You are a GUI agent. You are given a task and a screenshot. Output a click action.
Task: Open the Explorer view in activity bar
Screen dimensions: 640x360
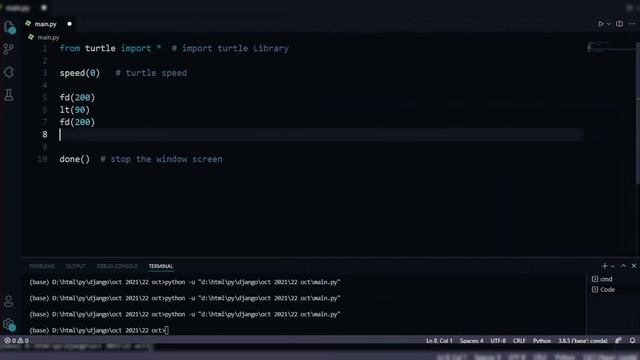9,27
